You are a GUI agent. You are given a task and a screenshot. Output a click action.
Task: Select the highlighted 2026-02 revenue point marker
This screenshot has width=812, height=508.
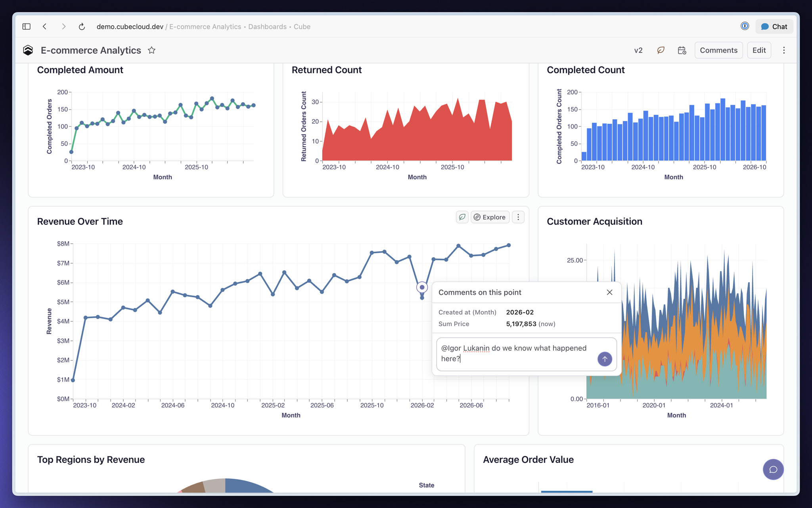(422, 287)
